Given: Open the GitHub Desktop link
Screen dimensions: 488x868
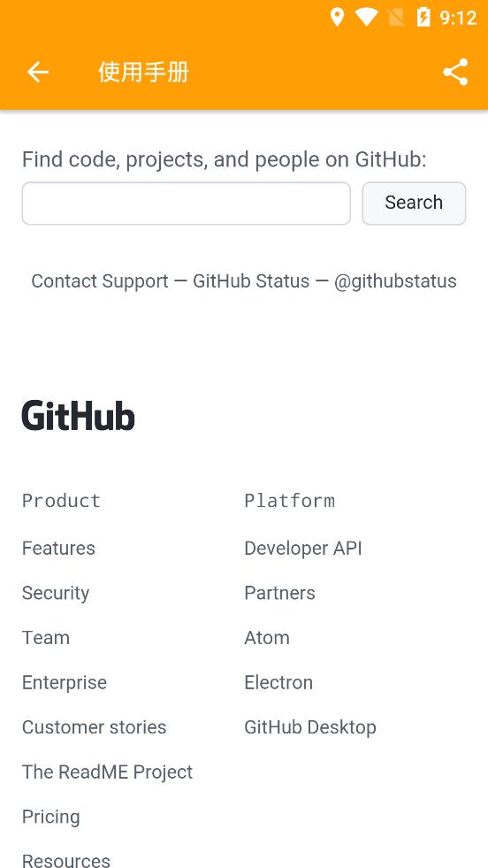Looking at the screenshot, I should (310, 726).
